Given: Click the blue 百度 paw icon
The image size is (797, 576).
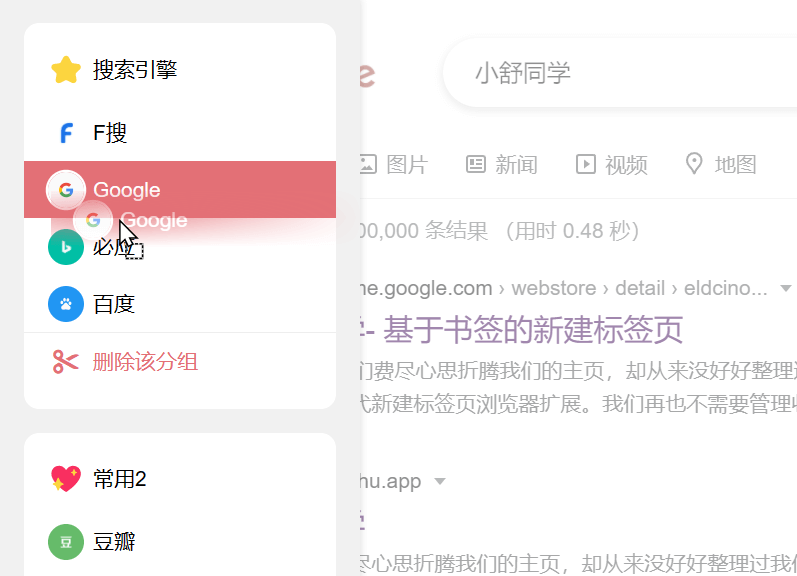Looking at the screenshot, I should pyautogui.click(x=66, y=304).
